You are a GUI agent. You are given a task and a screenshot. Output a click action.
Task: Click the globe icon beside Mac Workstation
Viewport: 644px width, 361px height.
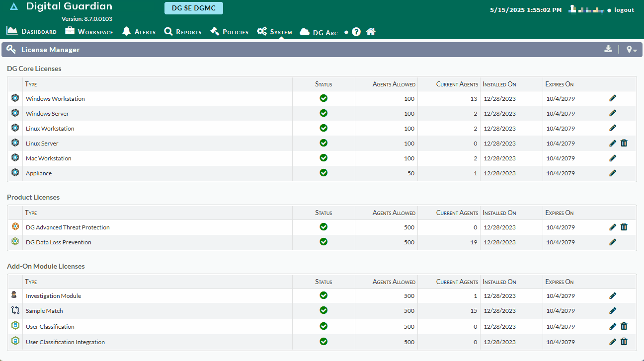pos(15,158)
